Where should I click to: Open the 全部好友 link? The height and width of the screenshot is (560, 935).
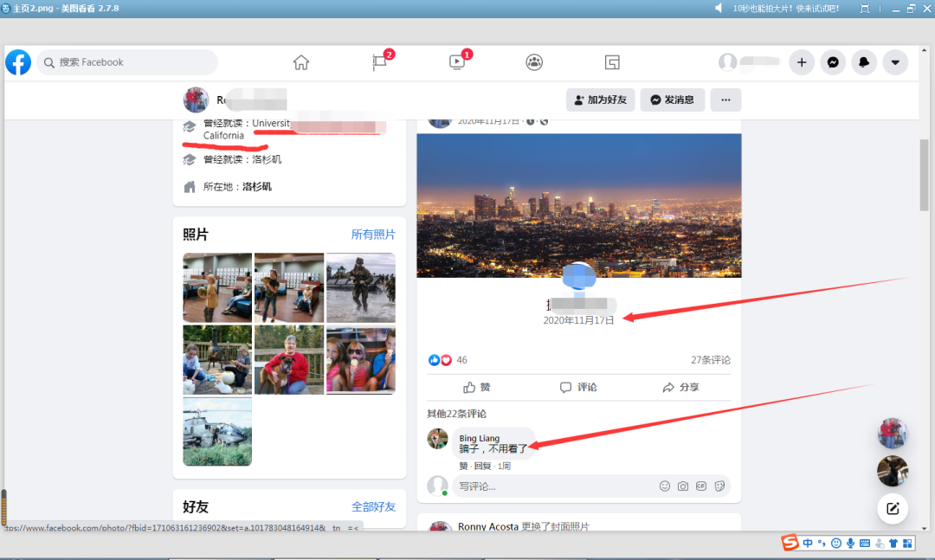click(373, 506)
